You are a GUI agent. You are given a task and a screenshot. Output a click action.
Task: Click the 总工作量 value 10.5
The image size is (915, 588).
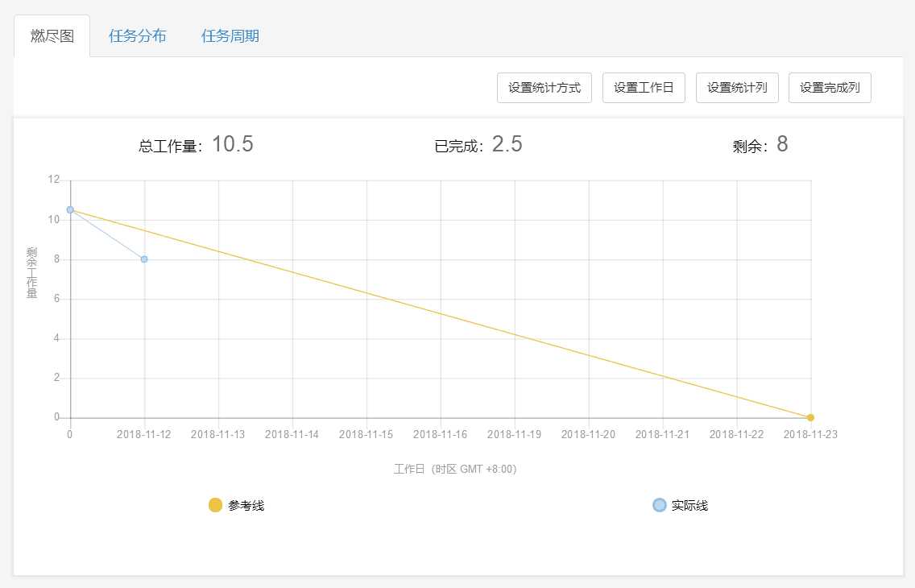(232, 144)
